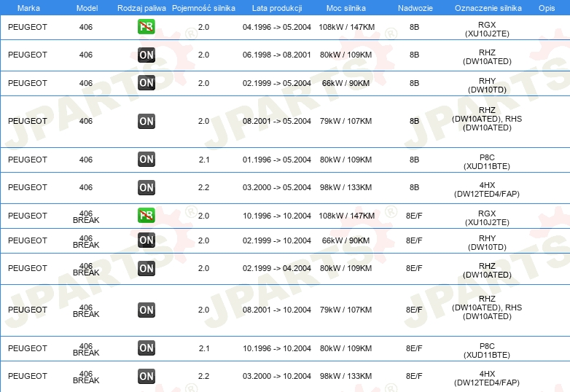Select the RHZ (DW10ATED) cell dated 06.1998
The width and height of the screenshot is (570, 392).
click(x=487, y=57)
